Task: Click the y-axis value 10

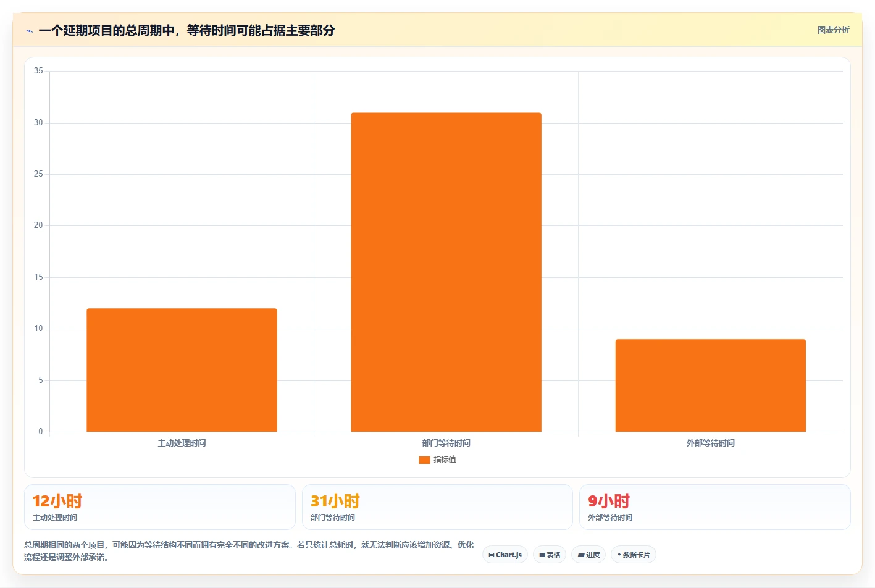Action: click(38, 329)
